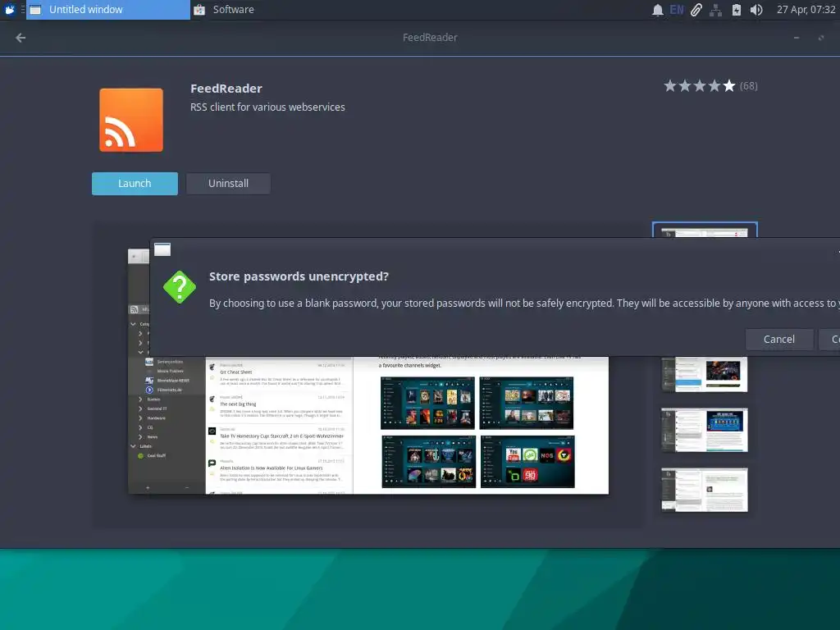Click the EN keyboard layout indicator
The height and width of the screenshot is (630, 840).
click(677, 10)
